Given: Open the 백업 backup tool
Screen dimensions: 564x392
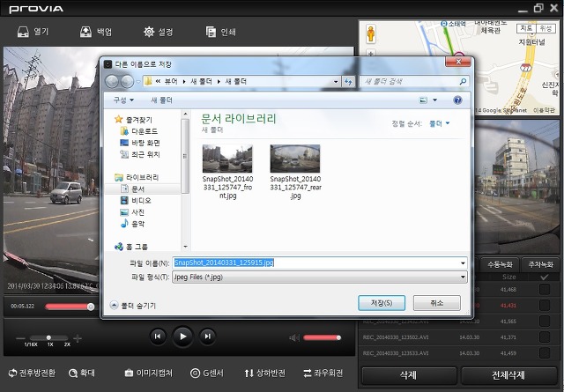Looking at the screenshot, I should pyautogui.click(x=85, y=32).
